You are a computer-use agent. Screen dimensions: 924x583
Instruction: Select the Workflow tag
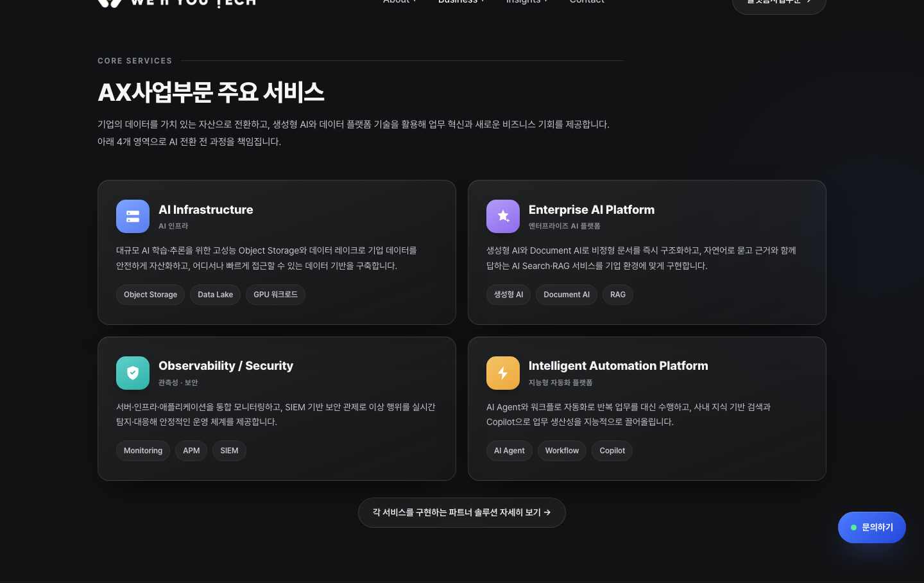click(x=562, y=451)
